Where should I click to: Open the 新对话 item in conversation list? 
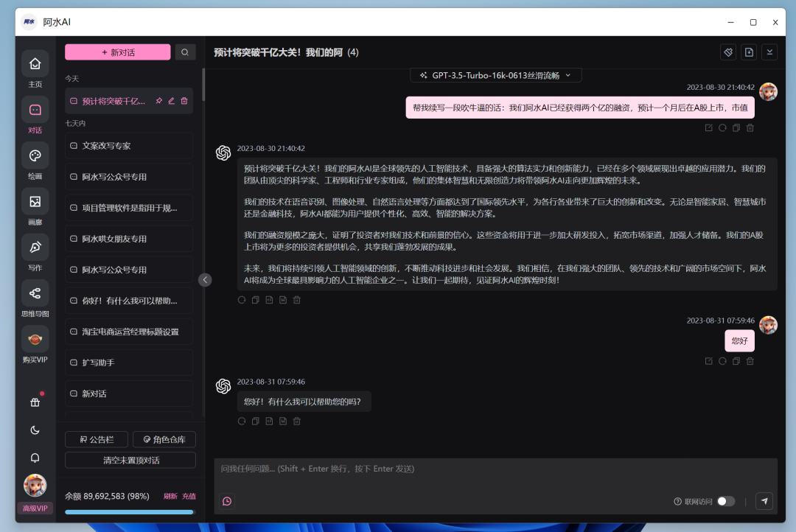point(129,393)
